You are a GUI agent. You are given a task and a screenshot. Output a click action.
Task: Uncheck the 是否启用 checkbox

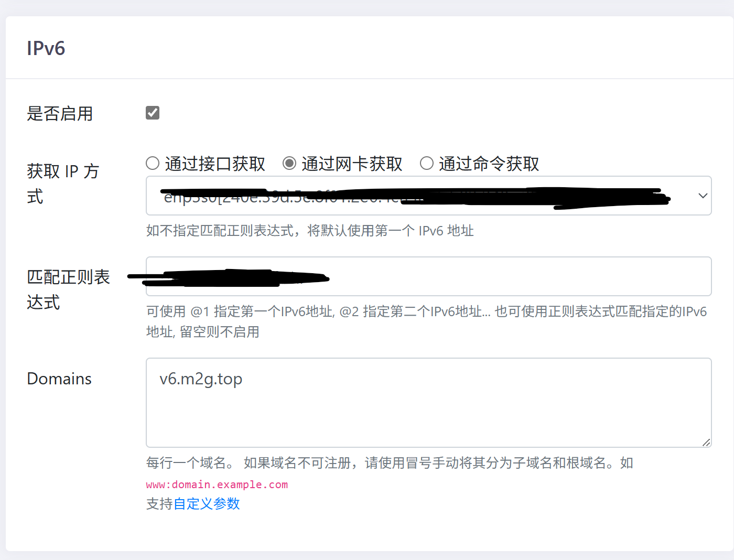coord(153,113)
